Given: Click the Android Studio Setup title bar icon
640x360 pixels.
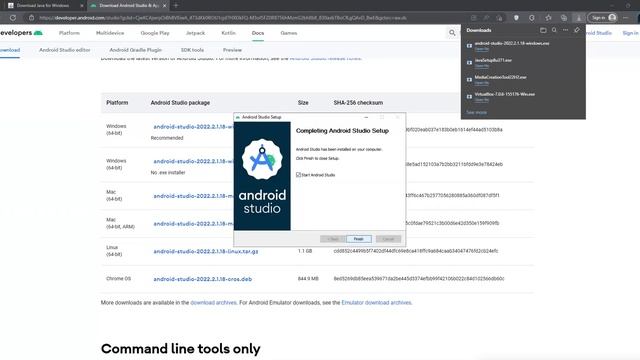Looking at the screenshot, I should click(238, 117).
